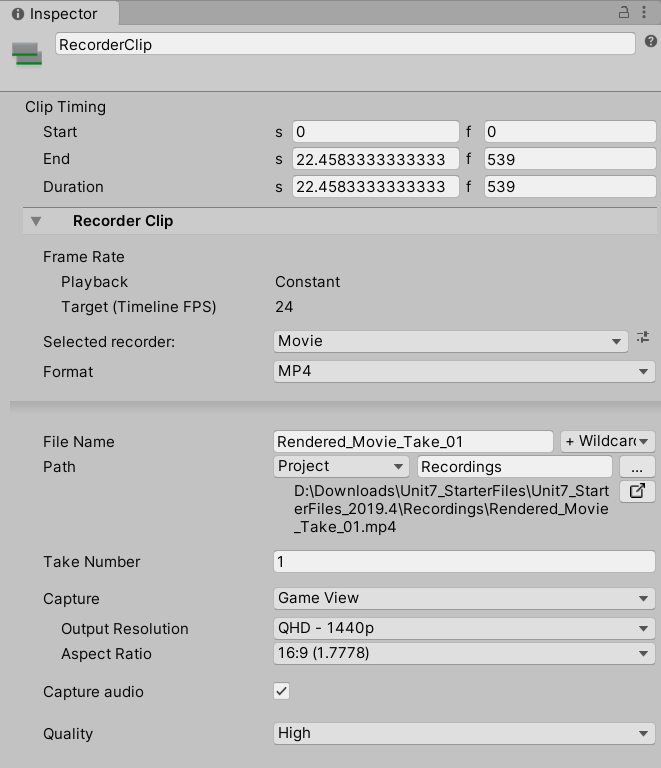
Task: Click the RecorderClip asset icon
Action: point(27,53)
